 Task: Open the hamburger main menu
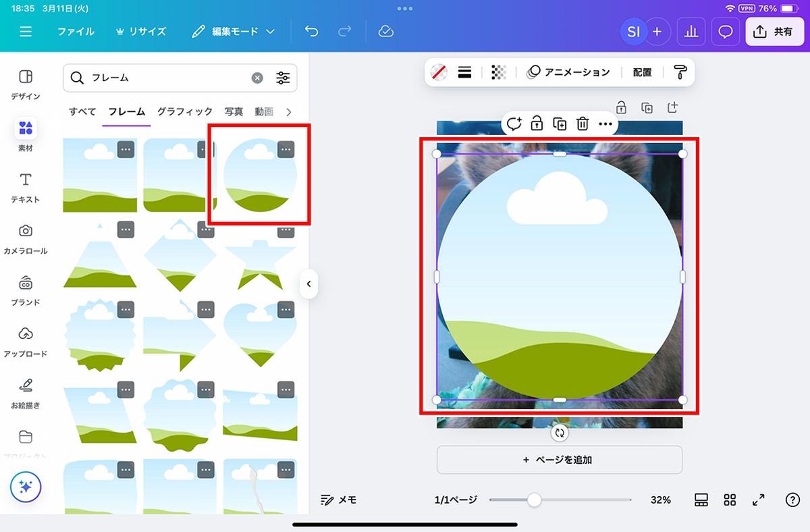click(26, 32)
